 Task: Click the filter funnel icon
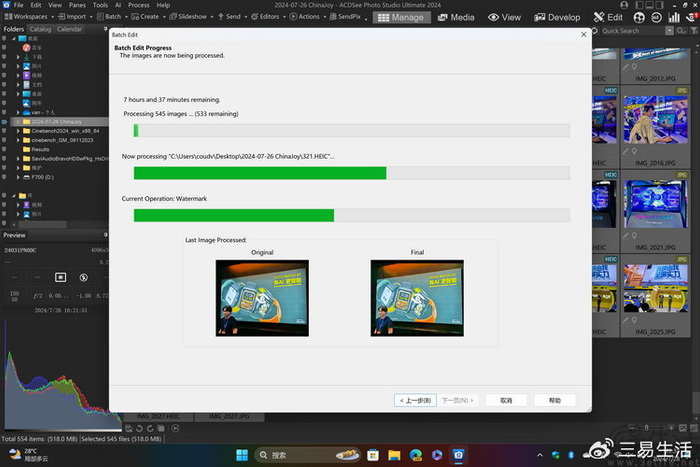[694, 31]
